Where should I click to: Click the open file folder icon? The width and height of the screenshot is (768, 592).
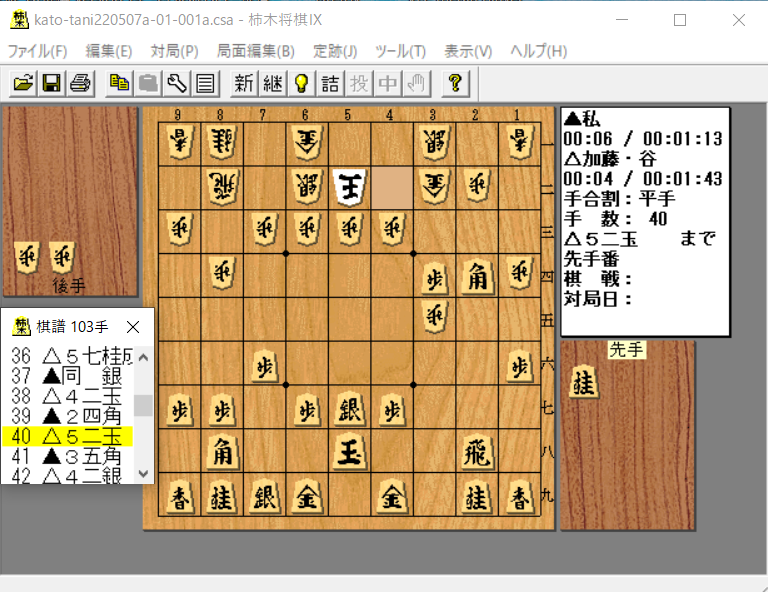(x=24, y=83)
